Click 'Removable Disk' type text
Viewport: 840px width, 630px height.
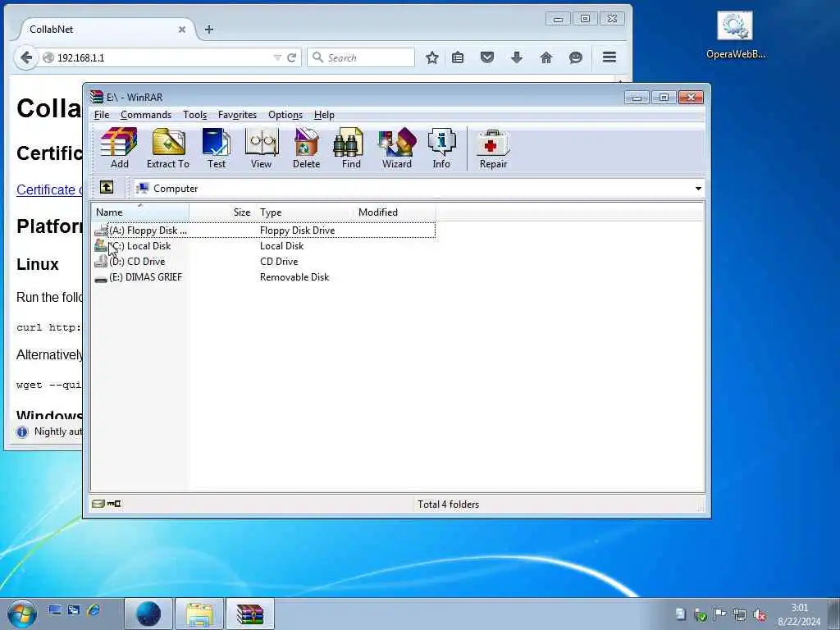coord(294,277)
